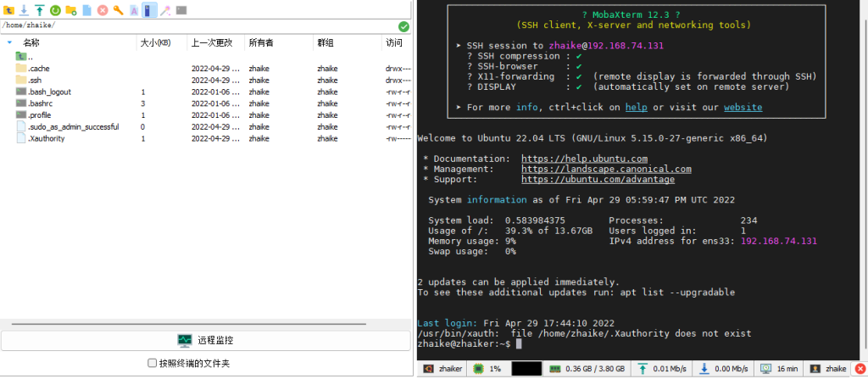868x379 pixels.
Task: Click the download selected files icon
Action: click(x=24, y=10)
